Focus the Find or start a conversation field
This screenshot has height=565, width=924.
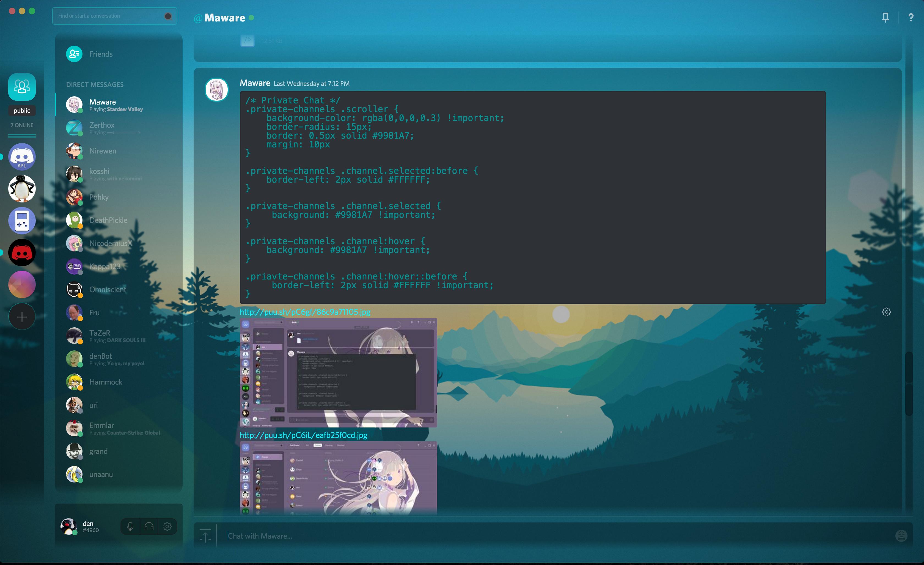point(109,16)
